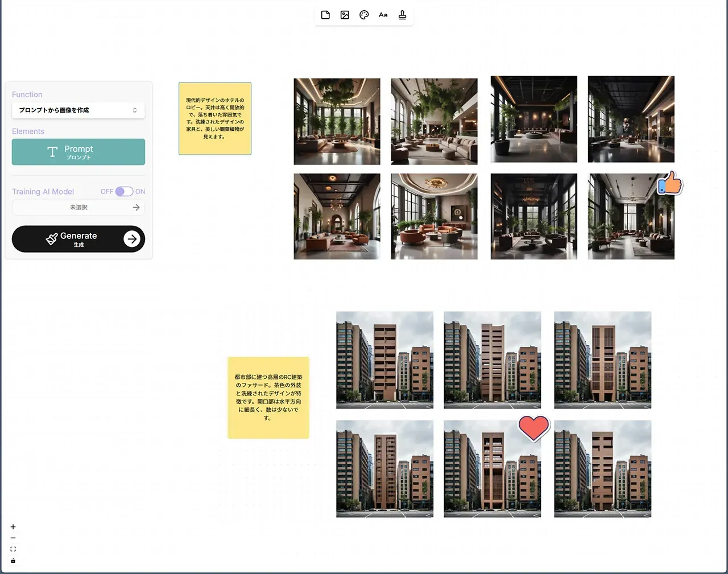Click the red heart sticker

coord(533,428)
